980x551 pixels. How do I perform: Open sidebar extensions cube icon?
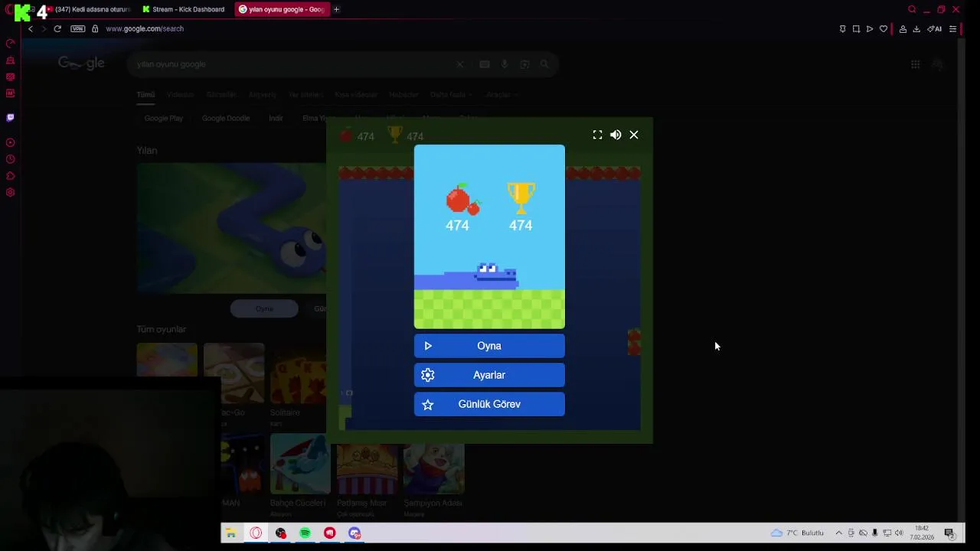click(x=10, y=176)
